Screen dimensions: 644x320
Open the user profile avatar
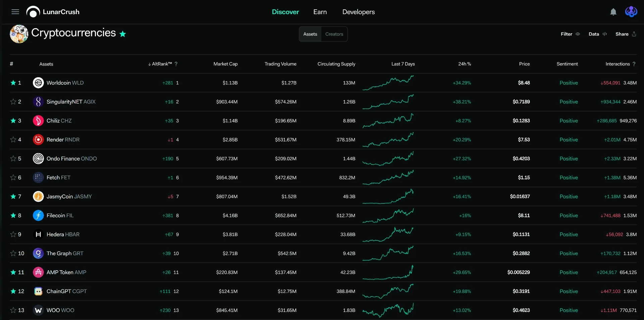tap(631, 12)
